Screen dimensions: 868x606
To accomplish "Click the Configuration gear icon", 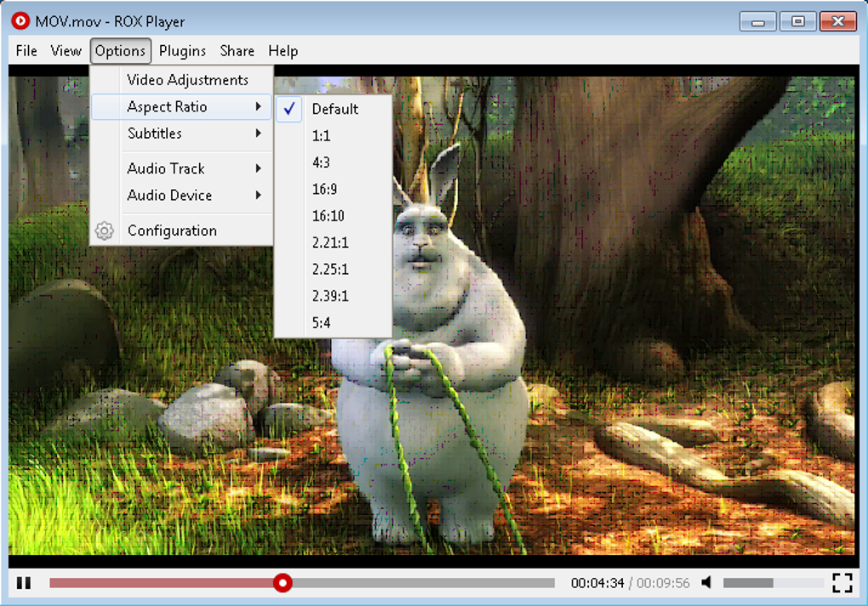I will pyautogui.click(x=104, y=231).
